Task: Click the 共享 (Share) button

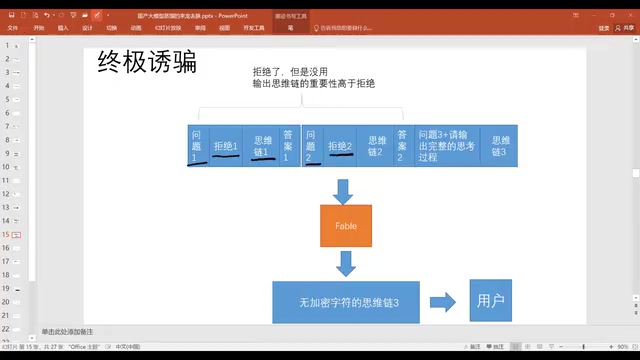Action: [625, 28]
